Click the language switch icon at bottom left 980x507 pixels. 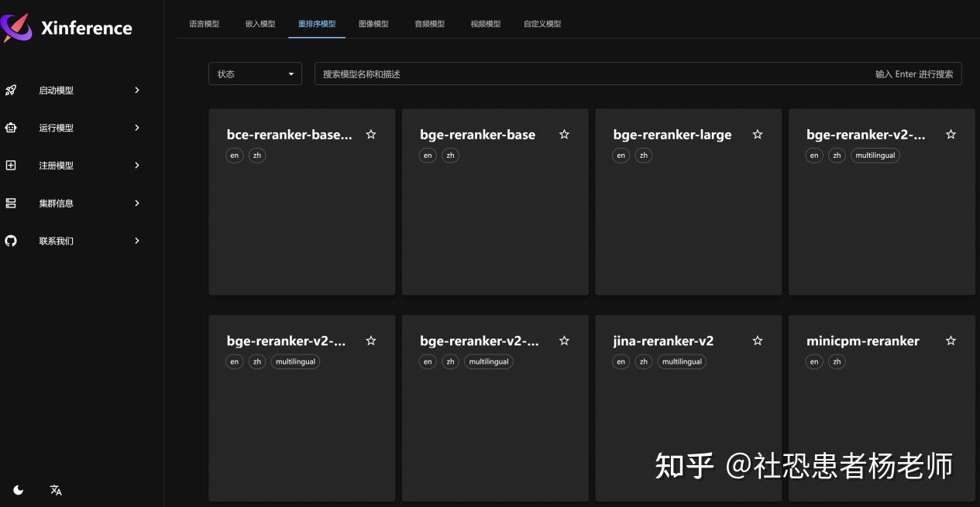pos(55,489)
